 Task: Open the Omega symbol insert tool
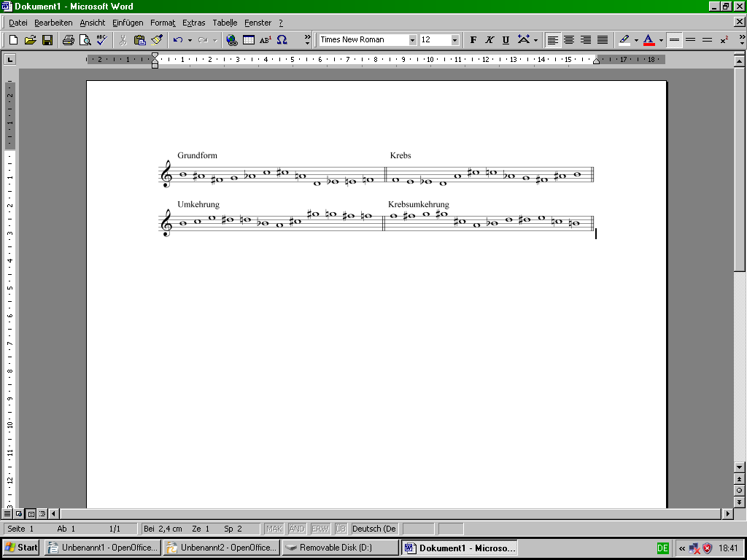(x=282, y=40)
